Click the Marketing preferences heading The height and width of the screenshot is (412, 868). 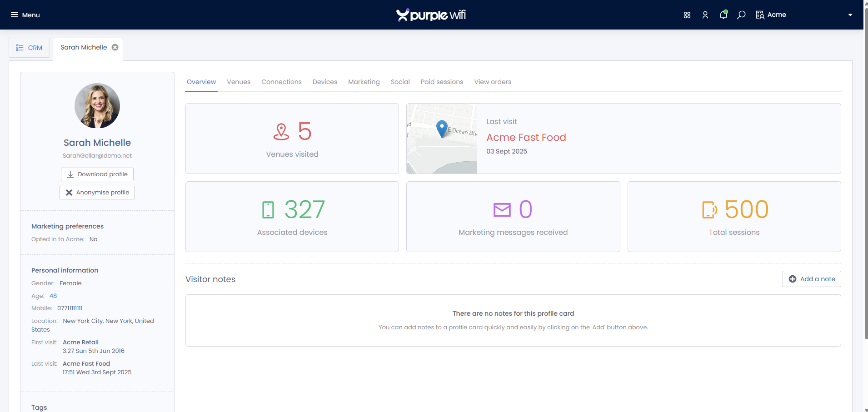tap(67, 226)
